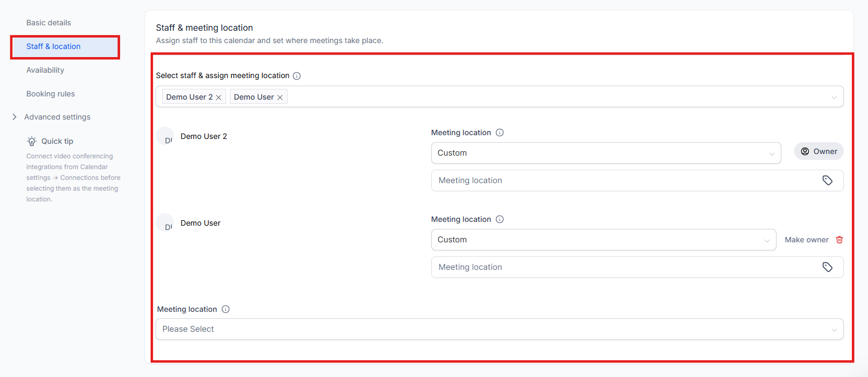Click info icon next to Demo User 2 Meeting location
This screenshot has width=868, height=377.
coord(500,132)
